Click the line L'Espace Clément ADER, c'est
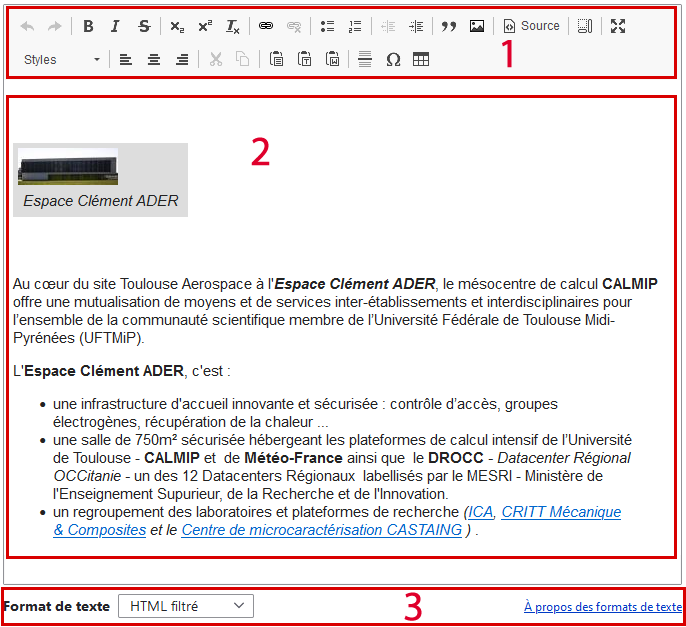The height and width of the screenshot is (627, 686). [122, 371]
